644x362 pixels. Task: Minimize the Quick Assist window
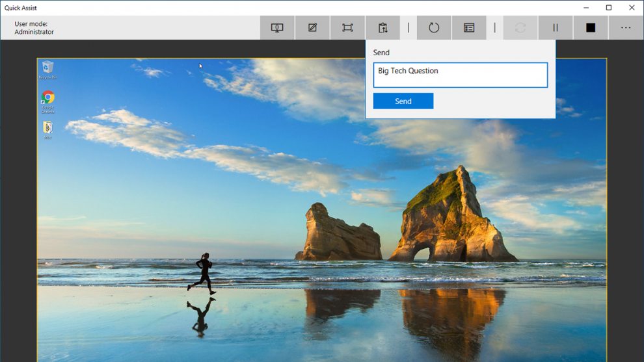click(x=586, y=8)
